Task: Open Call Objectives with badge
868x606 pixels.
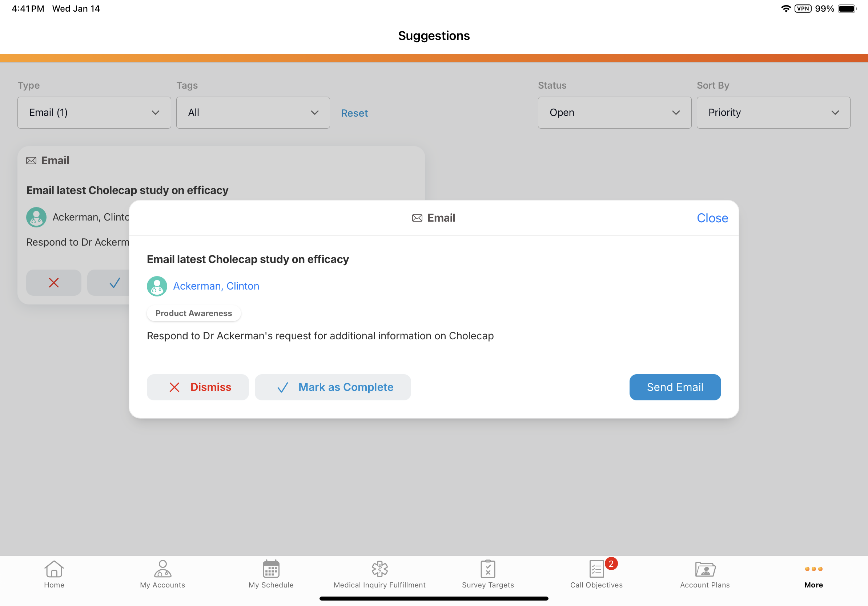Action: pyautogui.click(x=596, y=569)
